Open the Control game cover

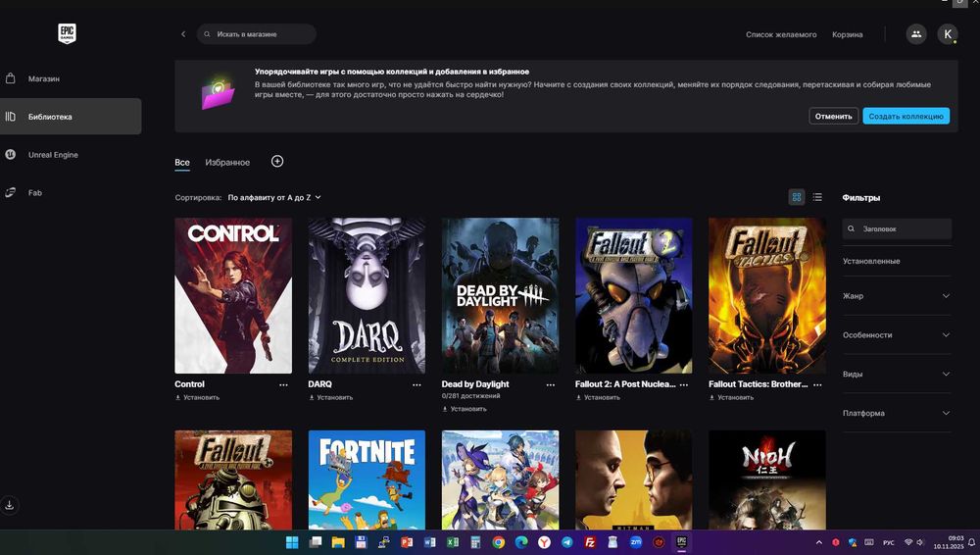[233, 295]
